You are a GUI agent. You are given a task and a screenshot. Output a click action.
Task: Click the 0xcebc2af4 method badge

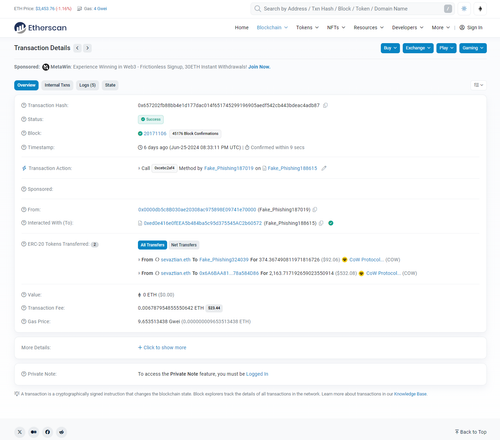(164, 168)
